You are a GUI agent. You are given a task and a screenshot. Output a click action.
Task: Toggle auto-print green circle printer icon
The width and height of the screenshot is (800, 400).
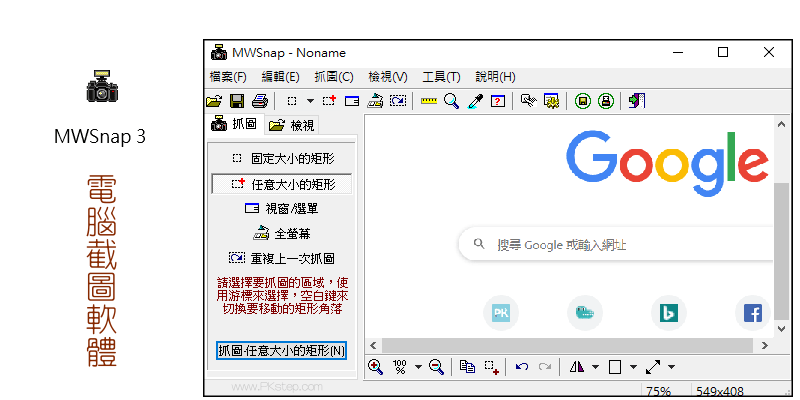(x=606, y=101)
